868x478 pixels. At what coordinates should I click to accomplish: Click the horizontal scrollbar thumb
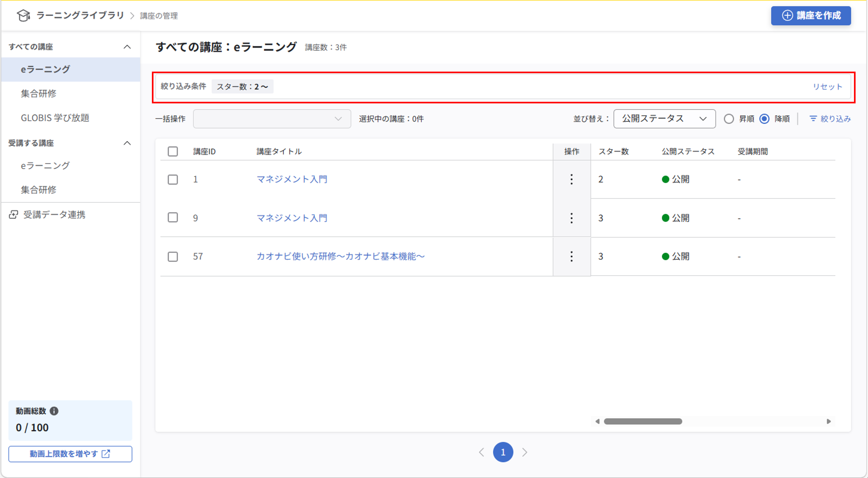point(643,421)
